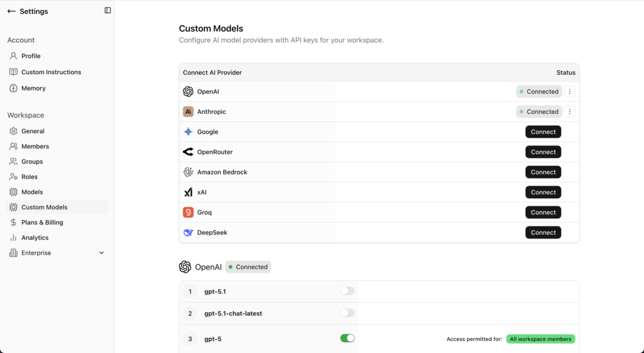
Task: Click the back arrow next to Settings
Action: [11, 11]
